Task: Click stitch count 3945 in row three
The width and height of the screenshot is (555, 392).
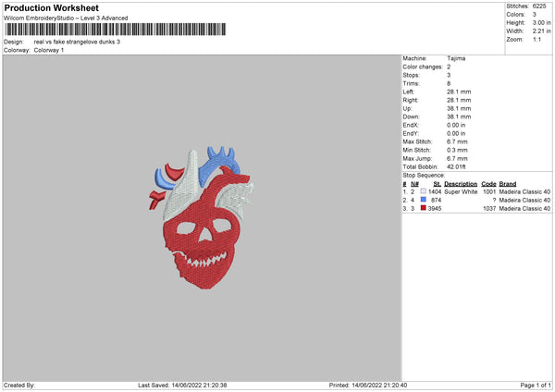Action: [x=435, y=209]
